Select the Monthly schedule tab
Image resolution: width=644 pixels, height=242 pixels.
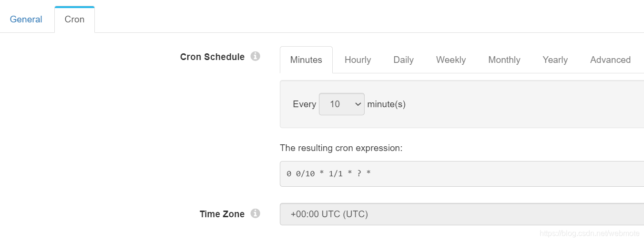[x=504, y=60]
